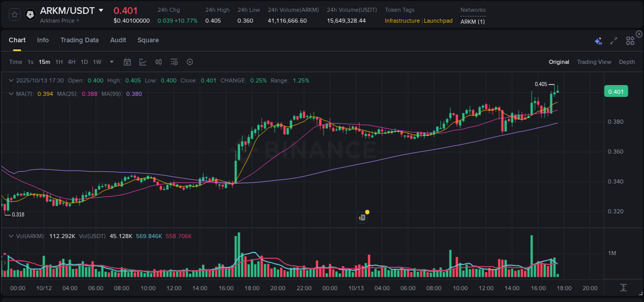
Task: Switch to the Depth view
Action: 626,62
